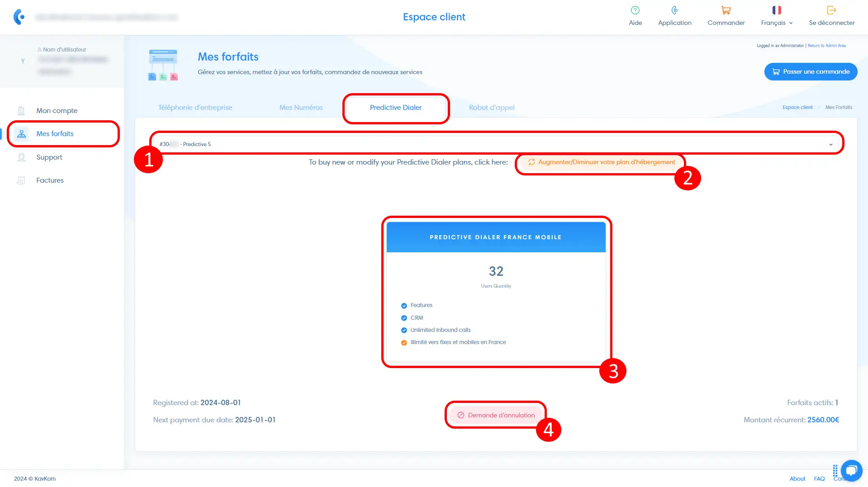The width and height of the screenshot is (868, 487).
Task: Switch to the Téléphonie d'entreprise tab
Action: coord(195,108)
